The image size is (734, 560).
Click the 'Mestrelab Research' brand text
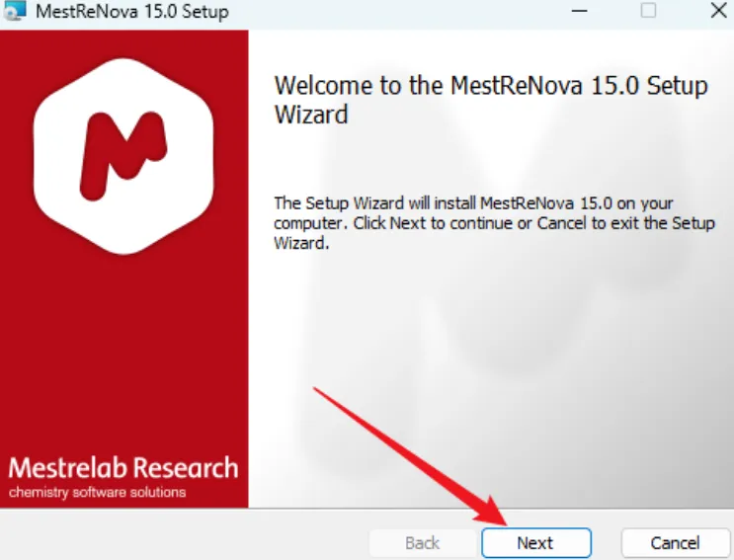tap(123, 467)
